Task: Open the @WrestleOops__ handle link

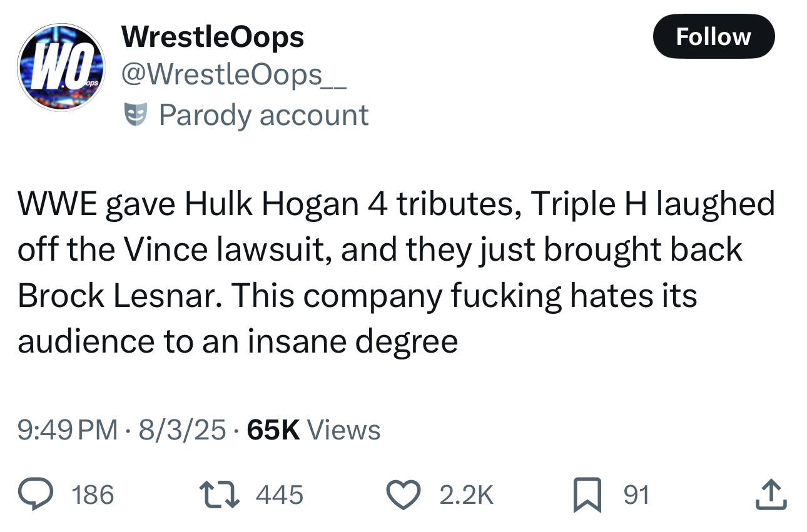Action: point(234,76)
